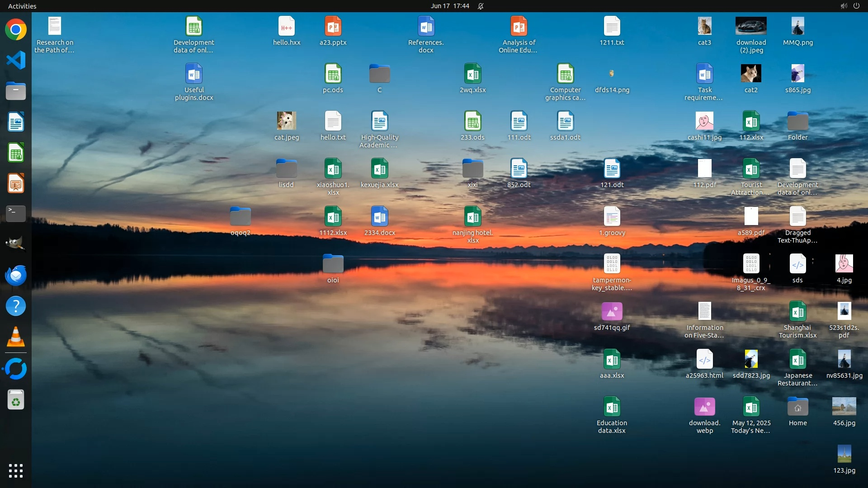Click the Activities button

[x=22, y=6]
